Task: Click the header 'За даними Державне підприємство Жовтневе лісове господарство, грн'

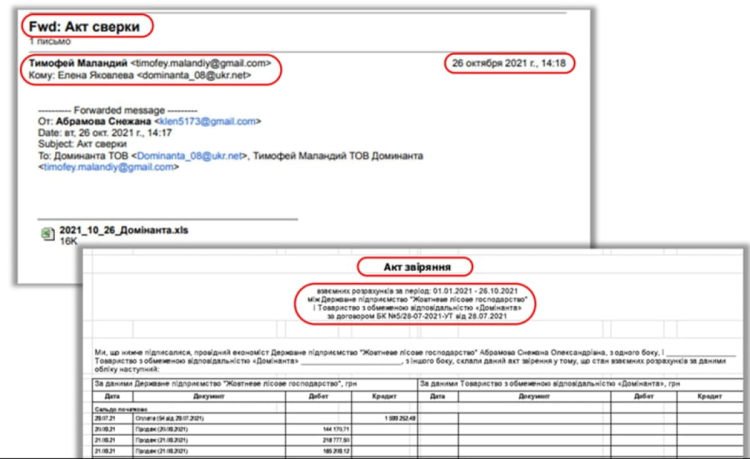Action: click(x=226, y=383)
